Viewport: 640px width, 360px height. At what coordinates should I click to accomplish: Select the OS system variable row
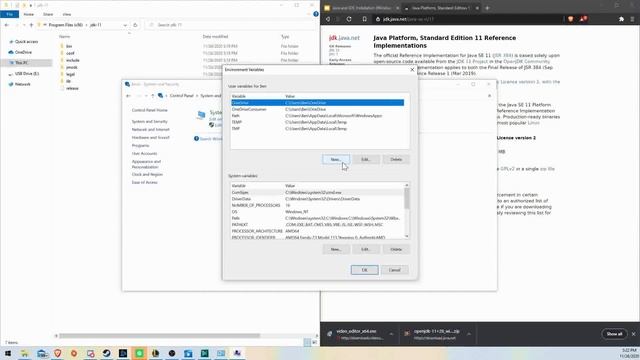tap(317, 212)
